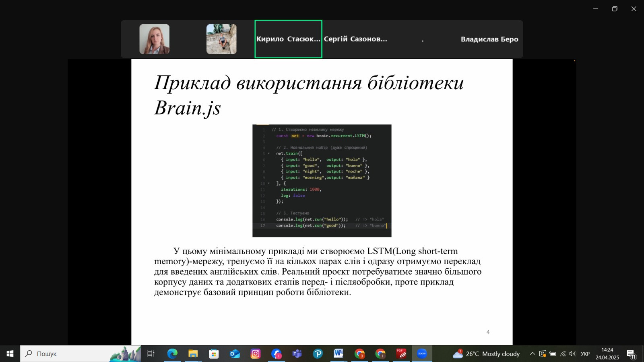644x362 pixels.
Task: Open the Windows Start menu
Action: click(10, 354)
